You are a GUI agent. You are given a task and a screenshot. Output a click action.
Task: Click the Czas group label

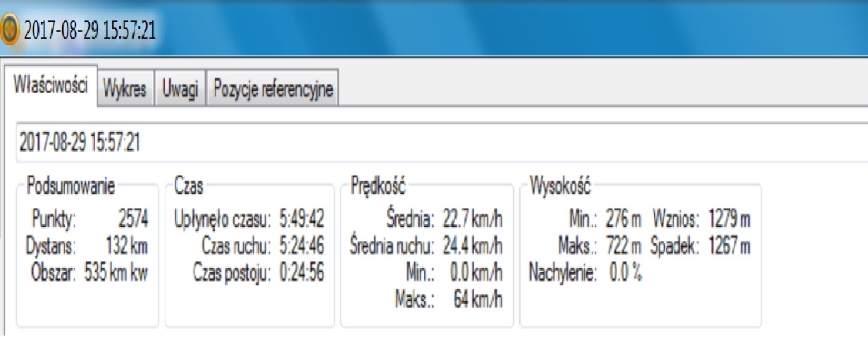click(187, 188)
